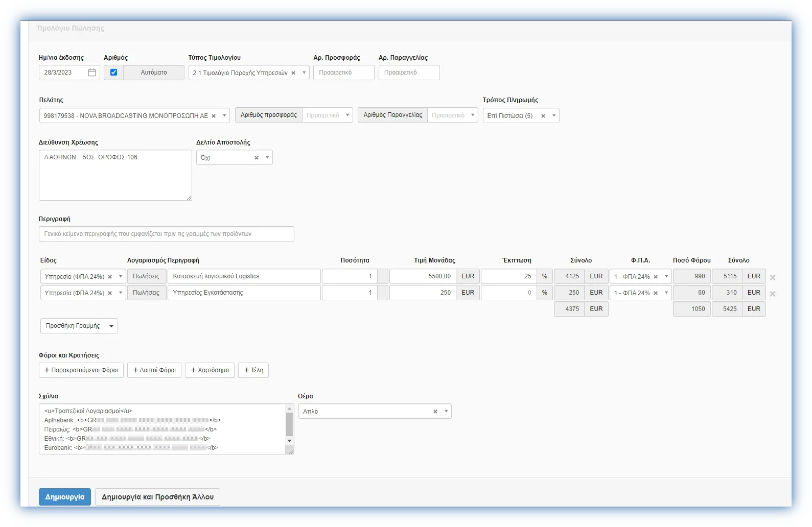The image size is (812, 527).
Task: Delete the Υπηρεσίες Εγκατάστασης line row
Action: point(773,294)
